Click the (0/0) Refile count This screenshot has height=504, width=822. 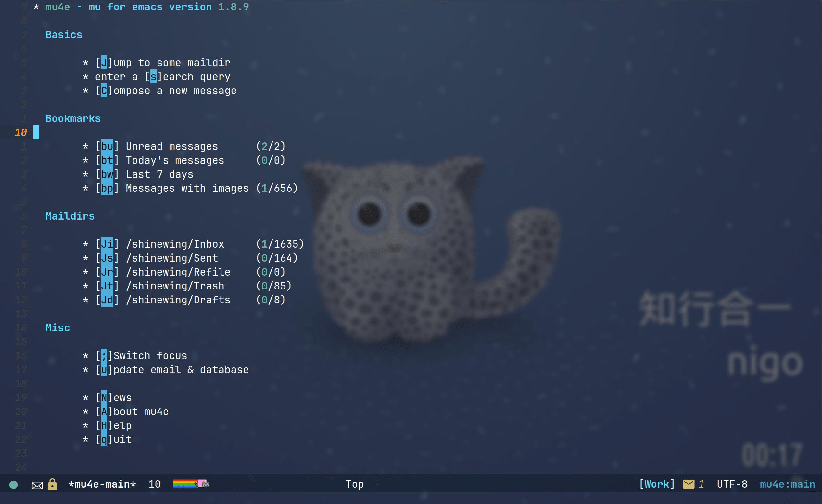point(271,272)
